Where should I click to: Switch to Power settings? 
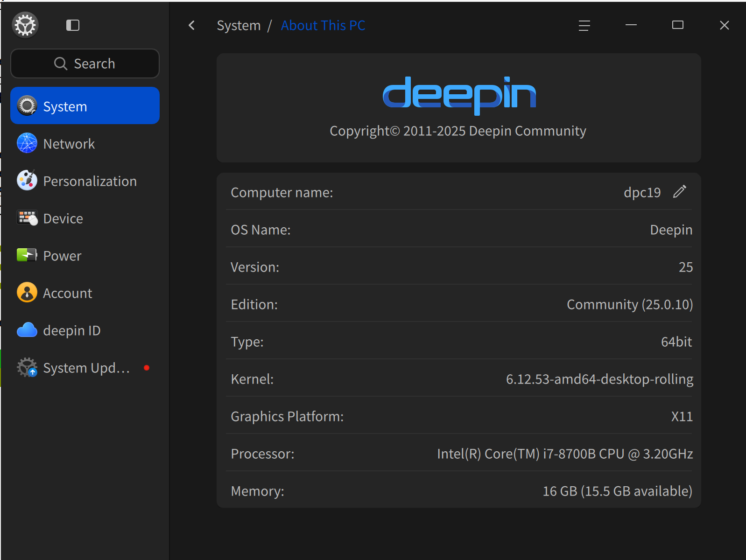[85, 256]
